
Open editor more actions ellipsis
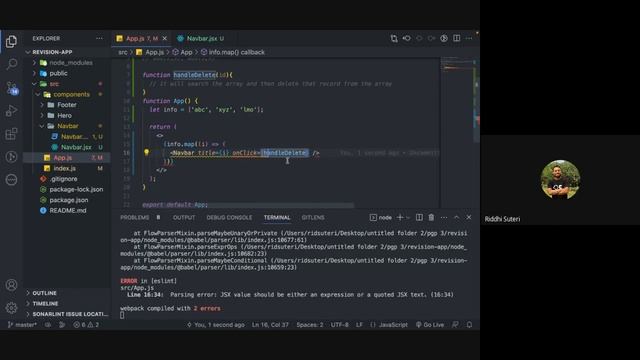[x=469, y=38]
